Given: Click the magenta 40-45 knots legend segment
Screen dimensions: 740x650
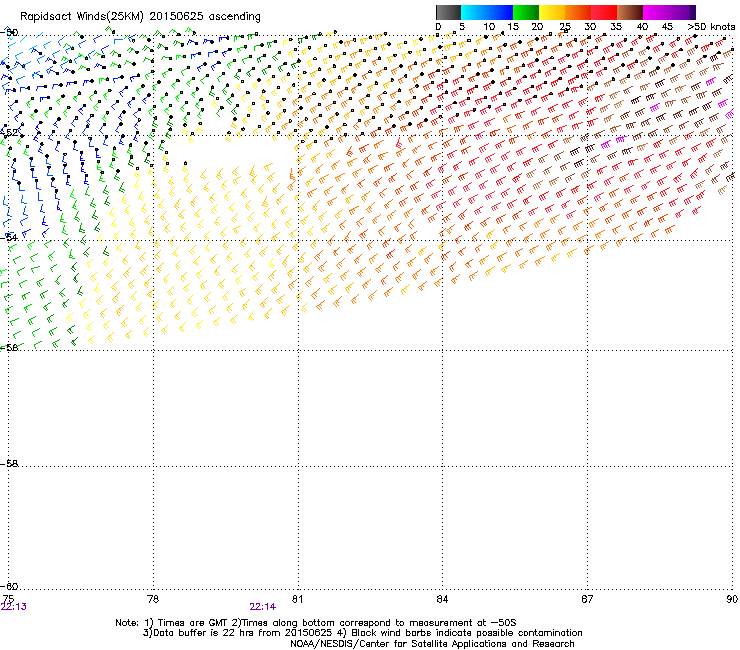Looking at the screenshot, I should tap(656, 12).
